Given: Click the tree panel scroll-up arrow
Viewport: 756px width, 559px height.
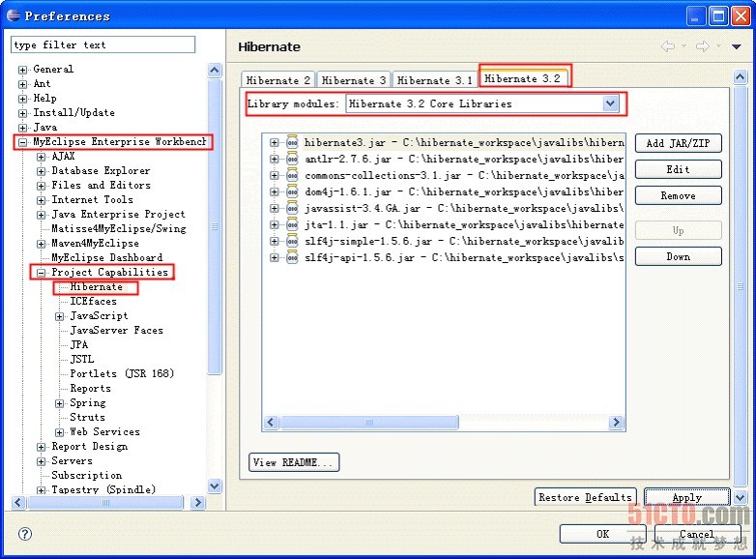Looking at the screenshot, I should tap(215, 71).
